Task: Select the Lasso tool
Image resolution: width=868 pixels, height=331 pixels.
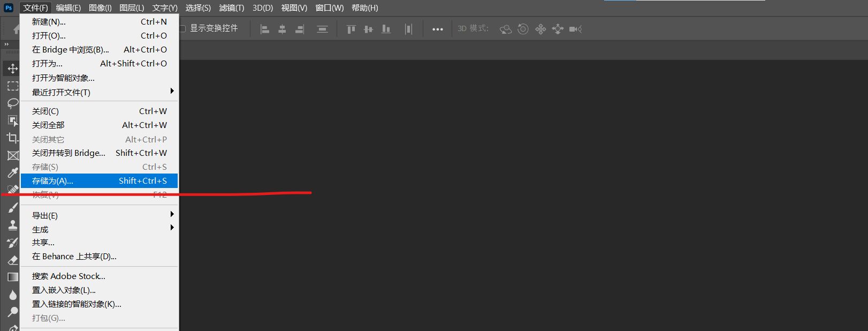Action: 12,103
